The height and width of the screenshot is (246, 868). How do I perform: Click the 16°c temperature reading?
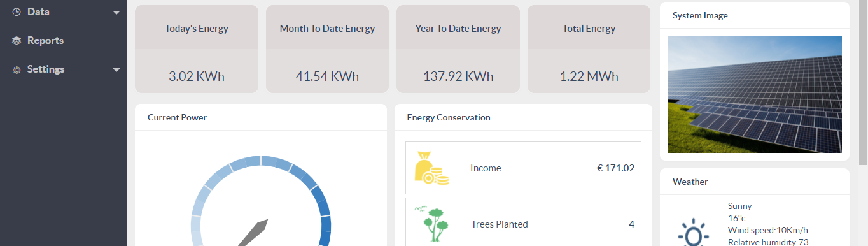point(736,218)
